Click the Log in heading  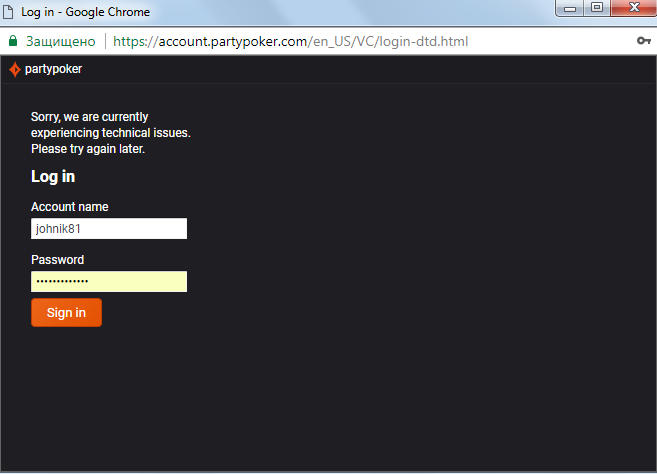[53, 176]
